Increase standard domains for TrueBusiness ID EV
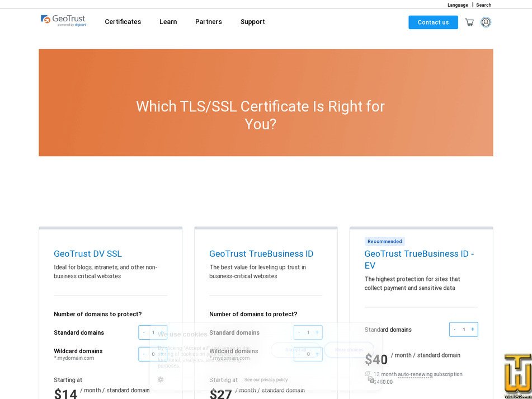The image size is (532, 399). coord(473,329)
